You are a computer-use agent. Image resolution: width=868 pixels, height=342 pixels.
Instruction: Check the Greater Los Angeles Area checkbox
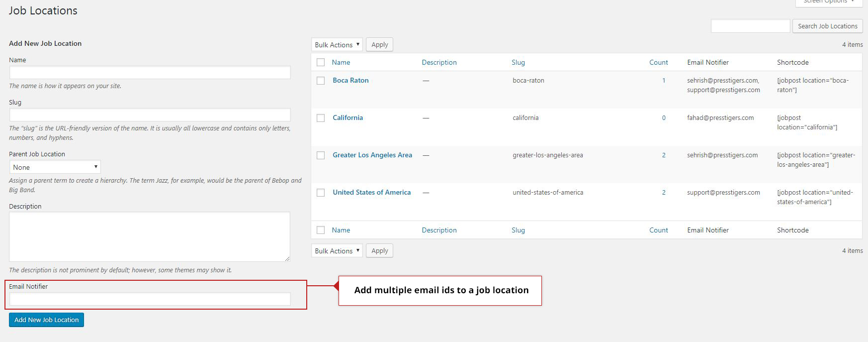coord(321,155)
